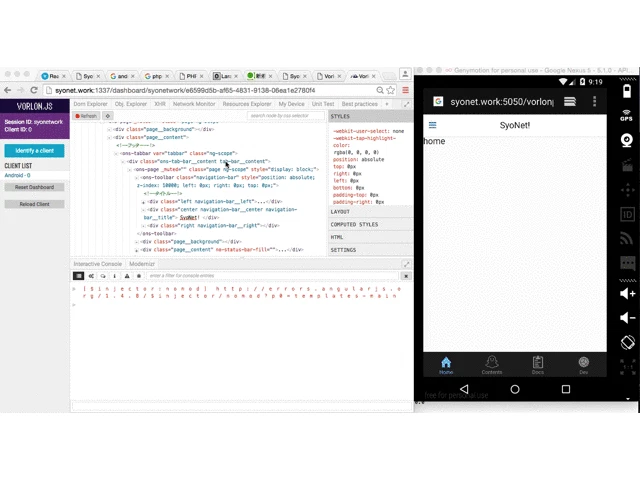The width and height of the screenshot is (640, 480).
Task: Tap the Android Recents square button
Action: coord(566,389)
